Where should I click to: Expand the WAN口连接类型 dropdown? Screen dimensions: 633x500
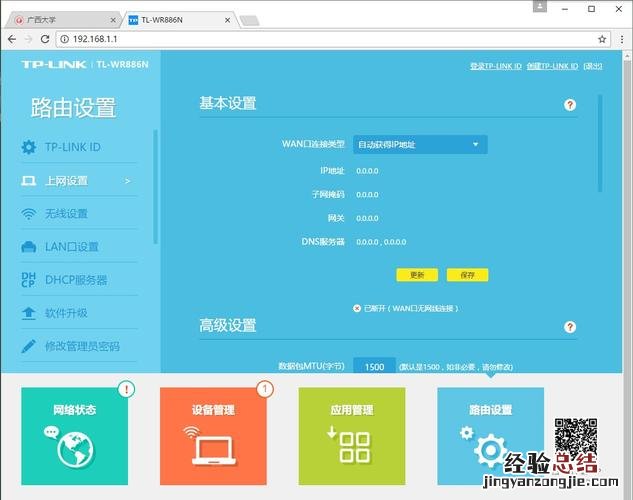pyautogui.click(x=419, y=145)
